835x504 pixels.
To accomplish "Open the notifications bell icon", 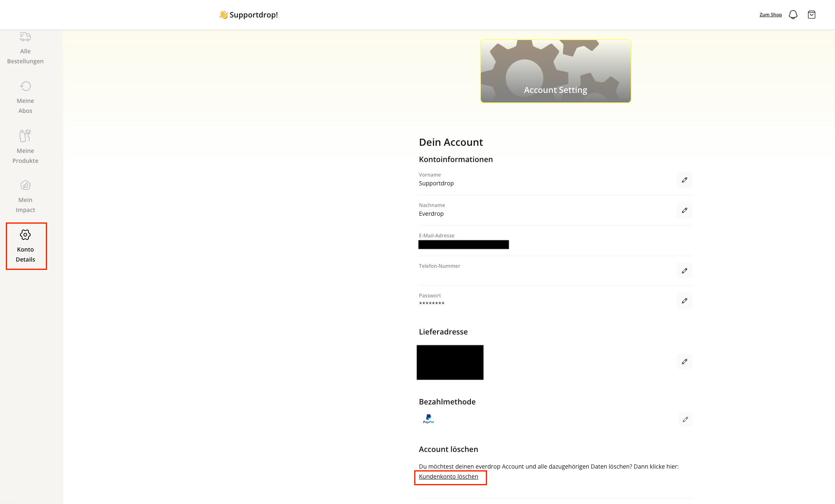I will coord(793,15).
